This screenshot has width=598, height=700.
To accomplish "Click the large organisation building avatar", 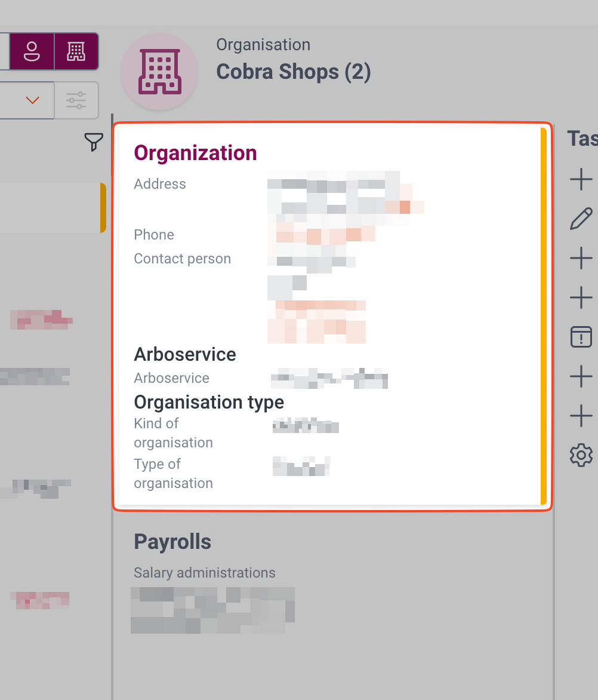I will tap(159, 72).
